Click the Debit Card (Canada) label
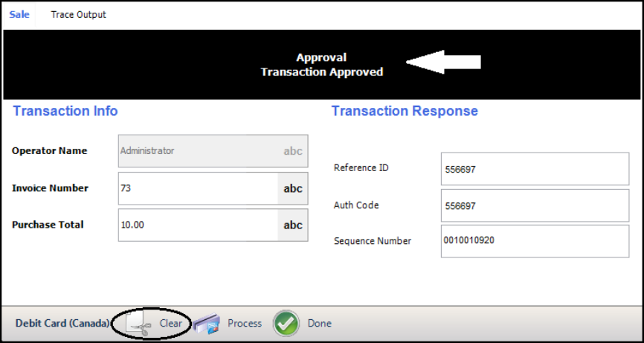 (x=62, y=323)
